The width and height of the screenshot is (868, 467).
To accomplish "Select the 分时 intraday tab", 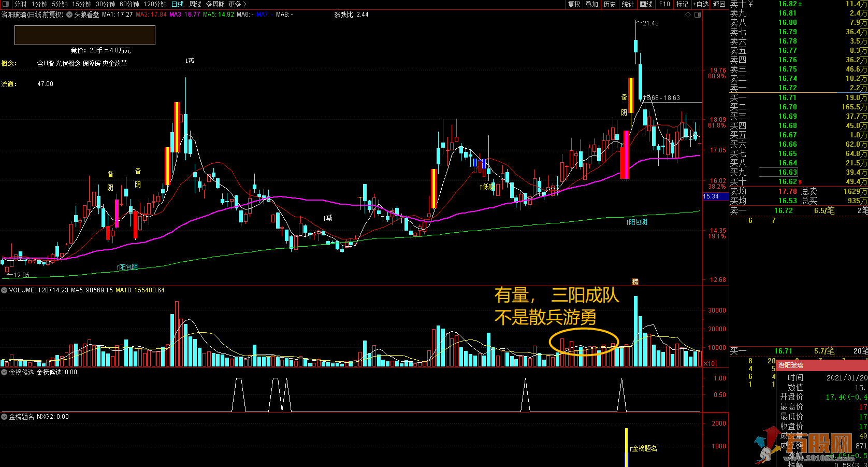I will (20, 4).
